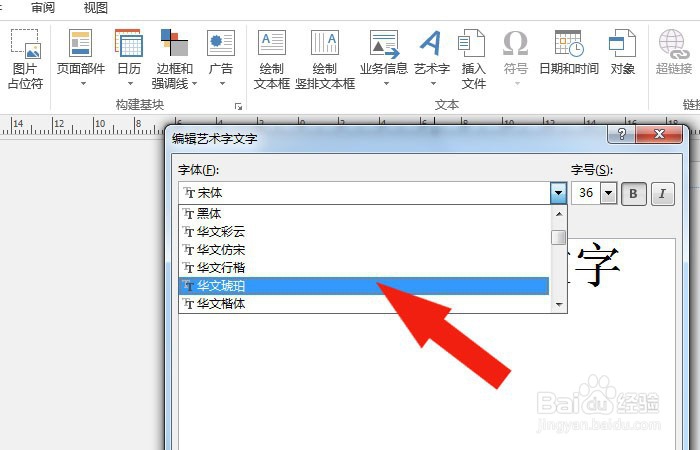Choose 黑体 from the font list

[x=364, y=214]
